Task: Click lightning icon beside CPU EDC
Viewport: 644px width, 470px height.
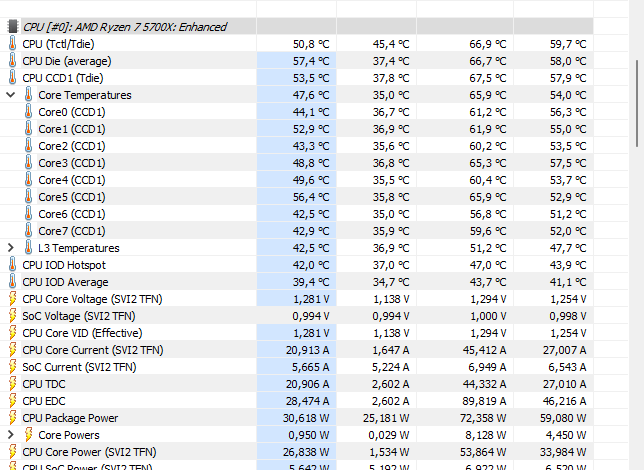Action: pyautogui.click(x=13, y=401)
